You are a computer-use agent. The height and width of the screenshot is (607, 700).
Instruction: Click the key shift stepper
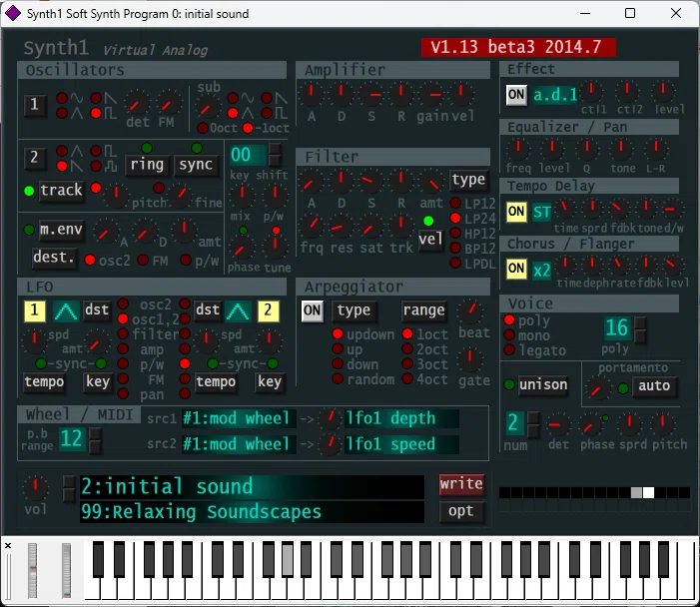[x=275, y=155]
